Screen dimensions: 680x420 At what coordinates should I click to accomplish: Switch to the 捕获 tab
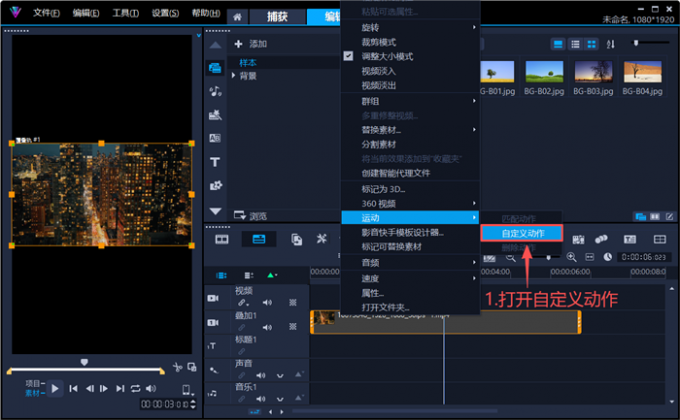pos(277,17)
